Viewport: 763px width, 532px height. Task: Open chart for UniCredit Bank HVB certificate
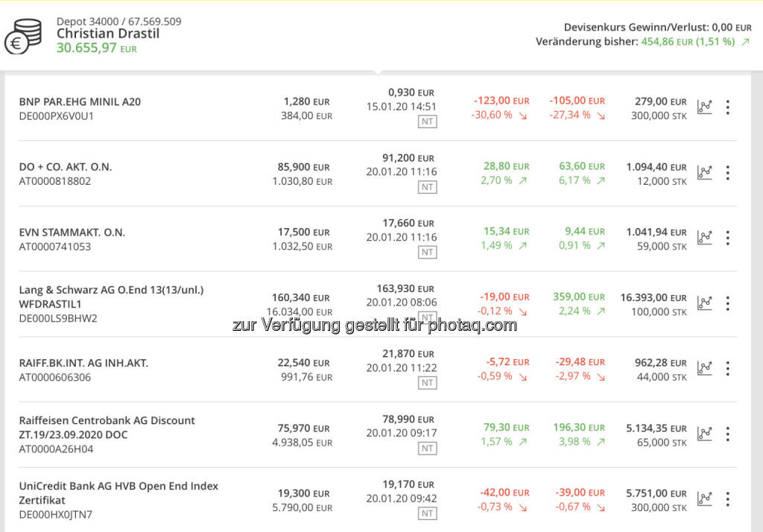pos(704,499)
